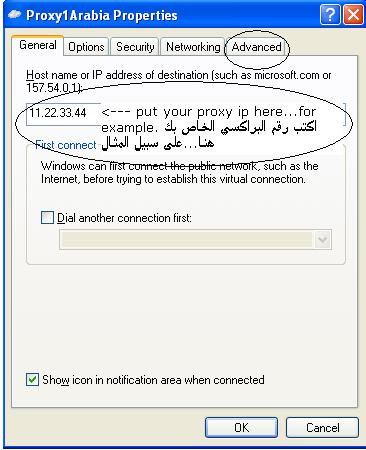Confirm the settings with the OK button
The height and width of the screenshot is (450, 366).
tap(241, 428)
